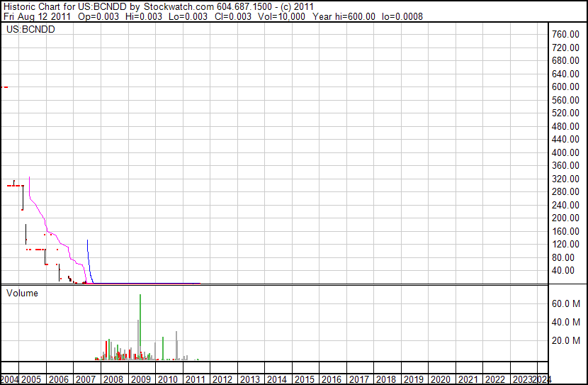Click the tallest green volume bar
Viewport: 588px width, 385px height.
[x=140, y=326]
